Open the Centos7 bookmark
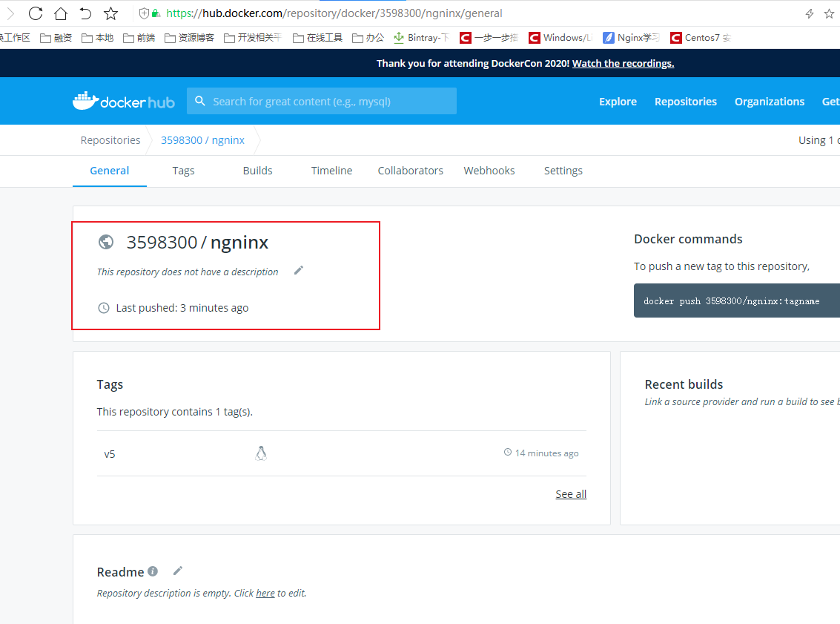The width and height of the screenshot is (840, 624). (701, 38)
